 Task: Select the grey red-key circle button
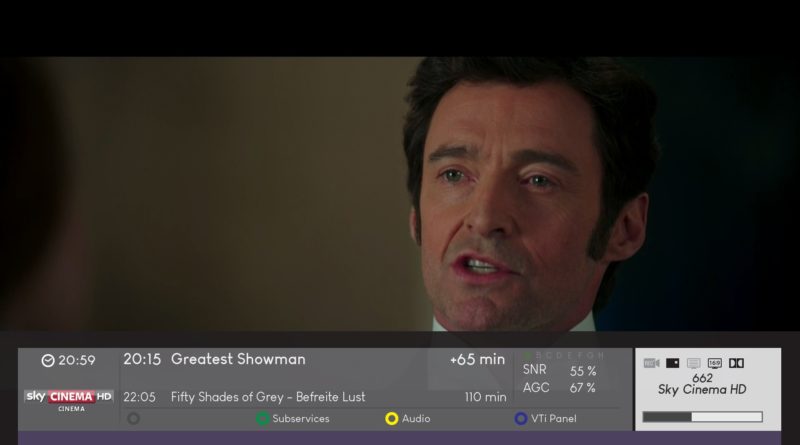click(134, 418)
